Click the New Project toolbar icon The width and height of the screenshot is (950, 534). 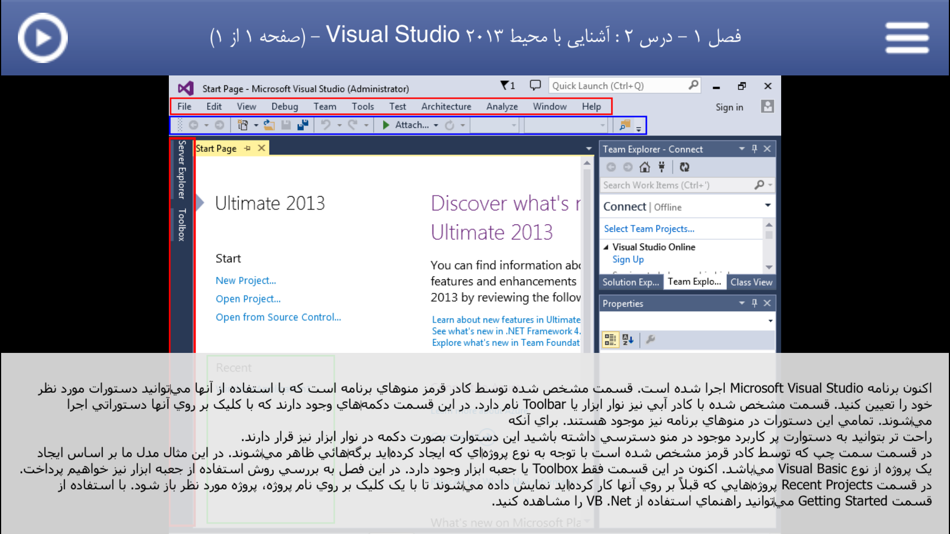click(242, 125)
